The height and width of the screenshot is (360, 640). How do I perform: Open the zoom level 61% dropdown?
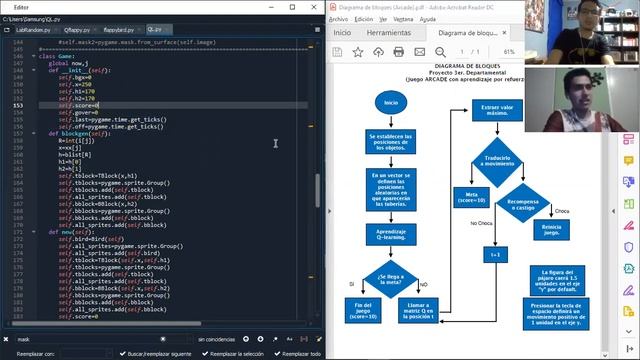tap(509, 52)
